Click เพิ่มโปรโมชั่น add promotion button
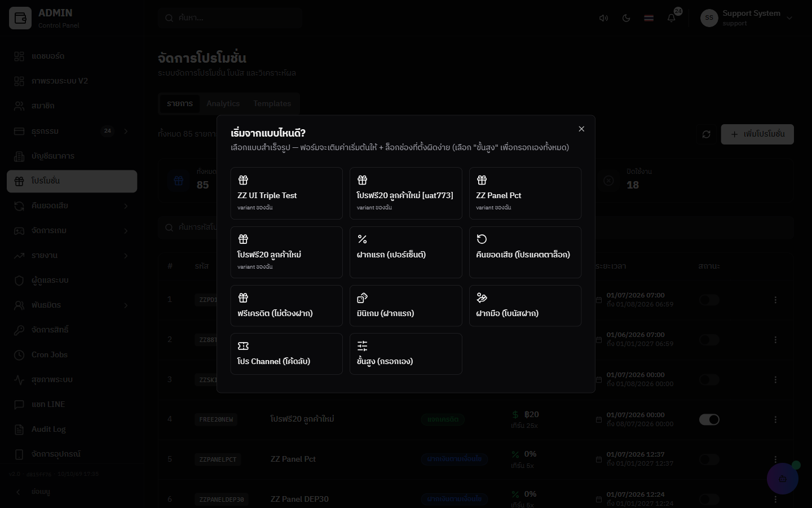Viewport: 812px width, 508px height. click(757, 134)
